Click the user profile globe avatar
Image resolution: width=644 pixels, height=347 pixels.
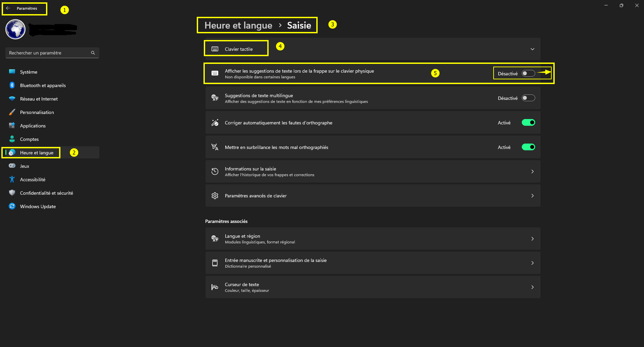(x=15, y=29)
